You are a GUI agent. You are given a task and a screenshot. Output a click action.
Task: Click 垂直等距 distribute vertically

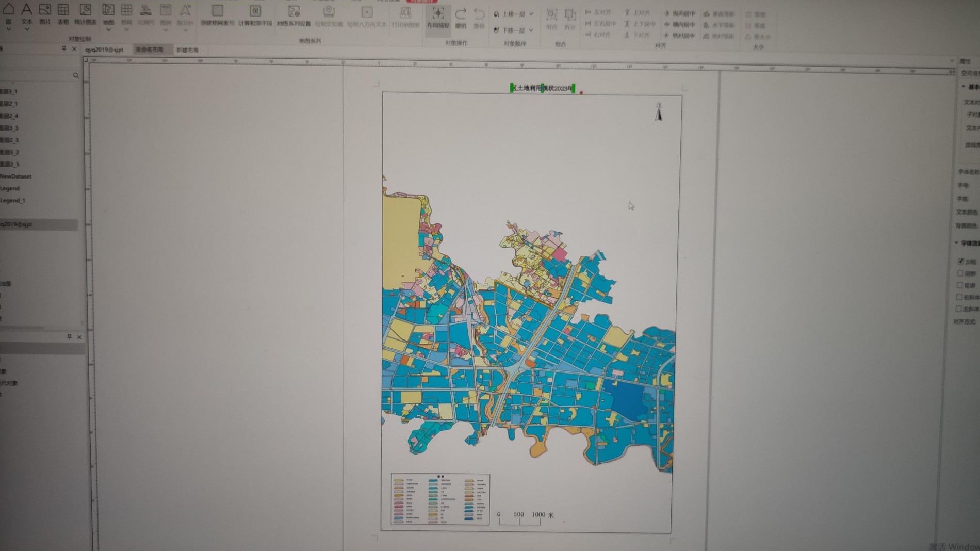718,14
